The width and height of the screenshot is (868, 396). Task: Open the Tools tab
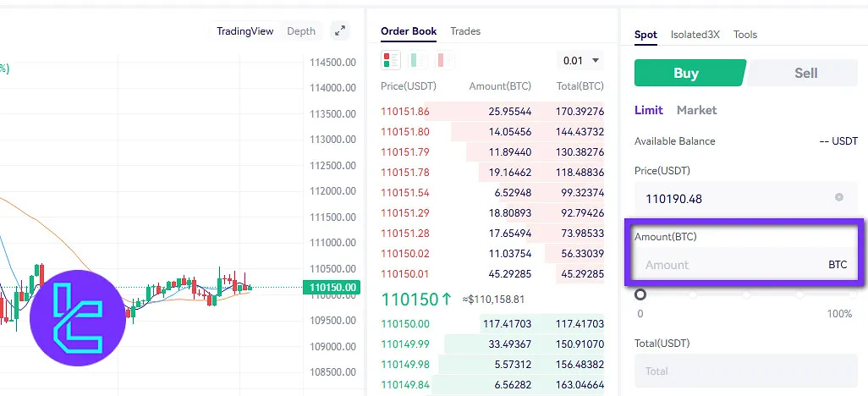pyautogui.click(x=745, y=35)
